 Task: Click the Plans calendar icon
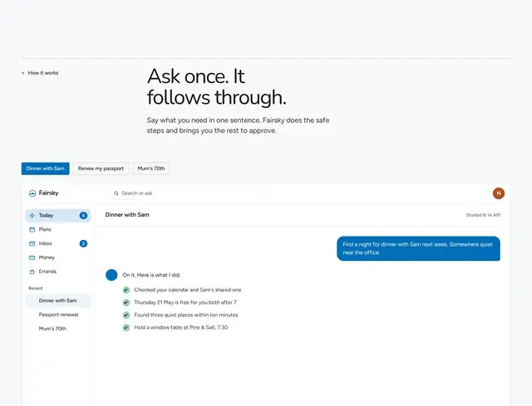point(32,229)
